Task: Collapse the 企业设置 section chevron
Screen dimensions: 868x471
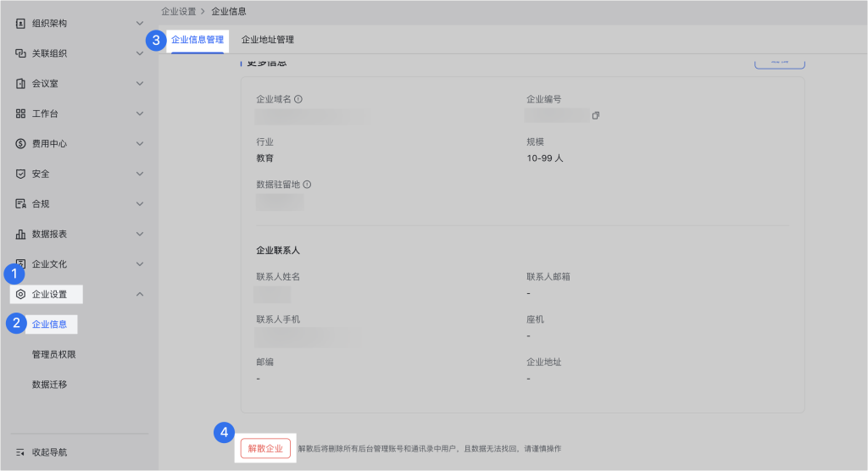Action: tap(140, 295)
